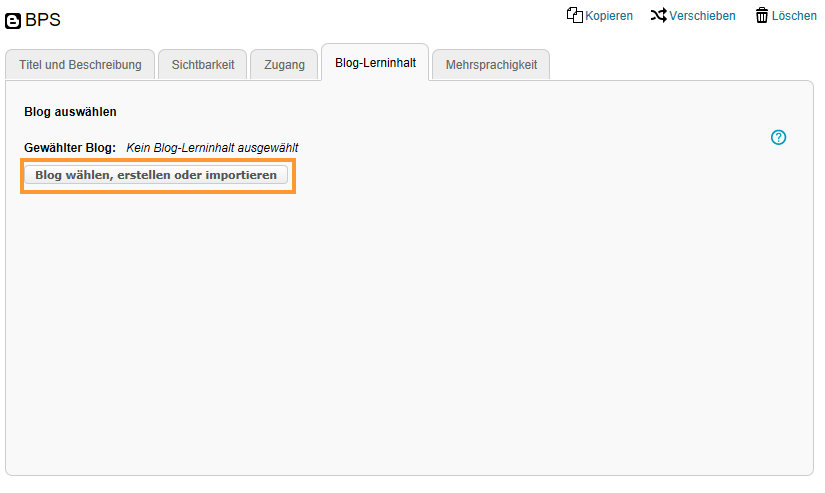Screen dimensions: 825x493
Task: Click the shuffle arrows icon for Verschieben
Action: (658, 15)
